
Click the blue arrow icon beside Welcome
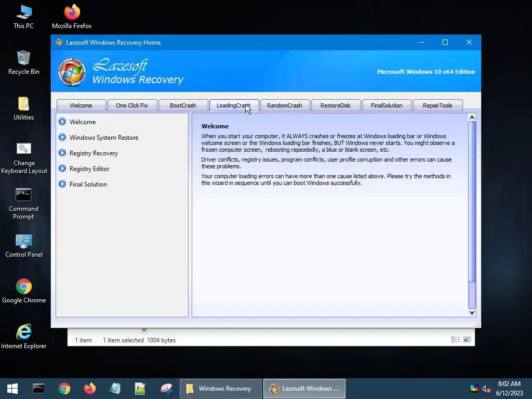tap(62, 122)
